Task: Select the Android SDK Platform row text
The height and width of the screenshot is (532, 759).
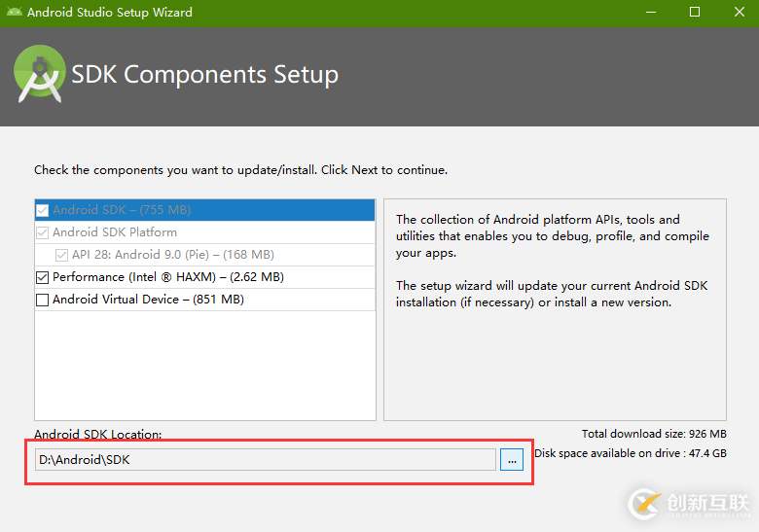Action: (x=115, y=232)
